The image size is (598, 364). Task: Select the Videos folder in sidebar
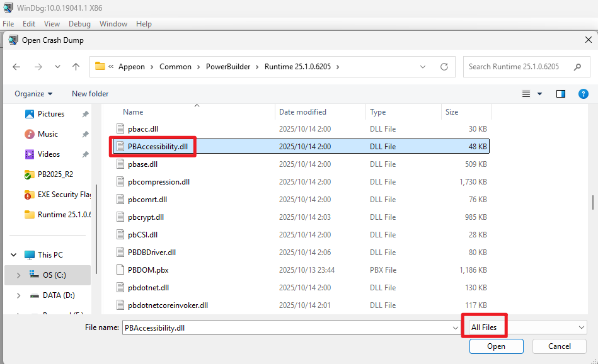(49, 154)
